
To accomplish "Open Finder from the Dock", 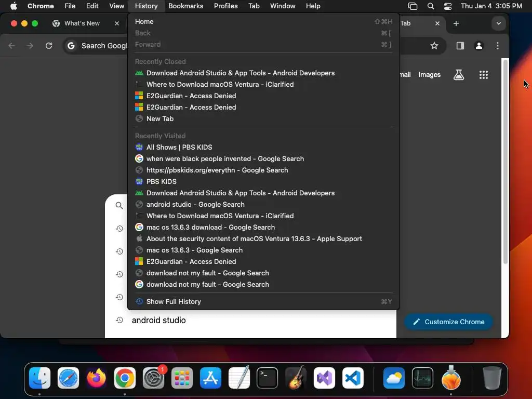I will point(39,378).
